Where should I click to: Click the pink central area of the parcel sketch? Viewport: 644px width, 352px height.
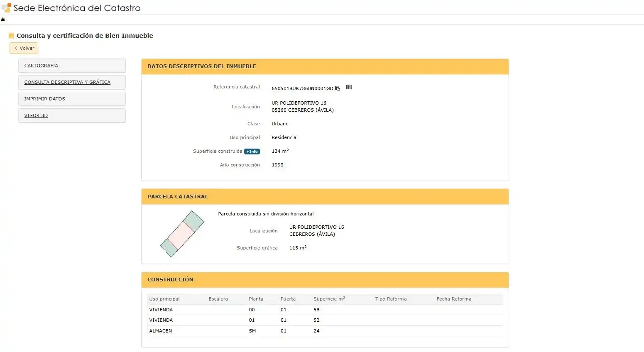[x=182, y=235]
